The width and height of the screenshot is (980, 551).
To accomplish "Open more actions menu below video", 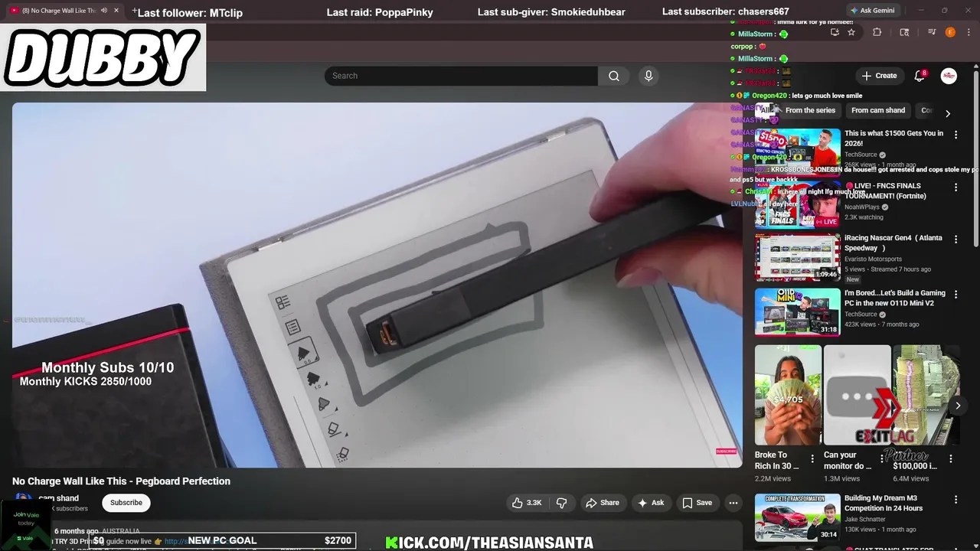I will [x=733, y=503].
